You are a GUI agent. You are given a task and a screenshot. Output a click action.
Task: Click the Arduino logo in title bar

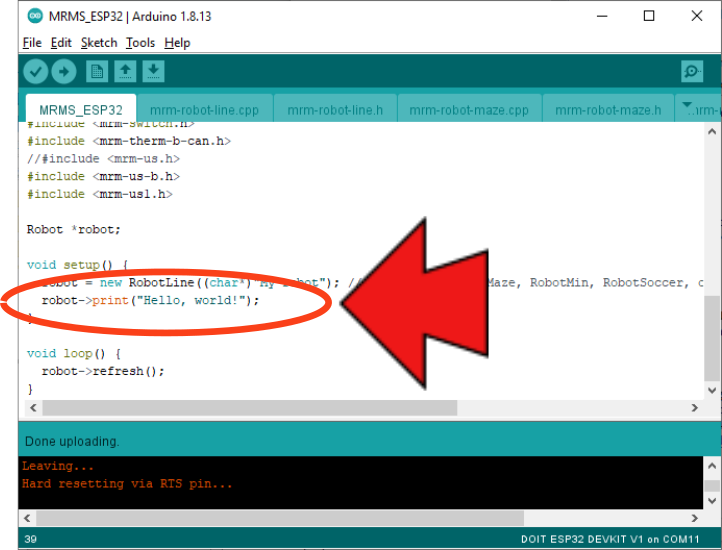coord(35,16)
